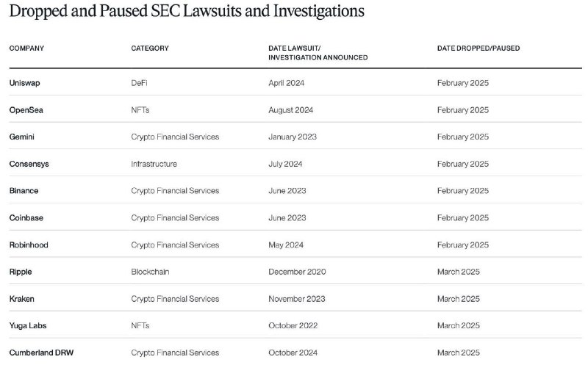Viewport: 588px width, 376px height.
Task: Click the DeFi category for Uniswap
Action: point(139,83)
